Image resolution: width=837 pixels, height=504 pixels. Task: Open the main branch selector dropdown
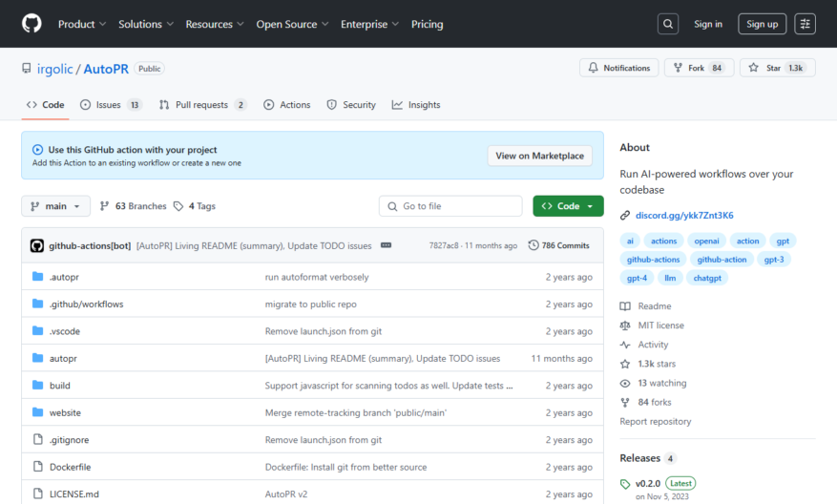pyautogui.click(x=55, y=206)
